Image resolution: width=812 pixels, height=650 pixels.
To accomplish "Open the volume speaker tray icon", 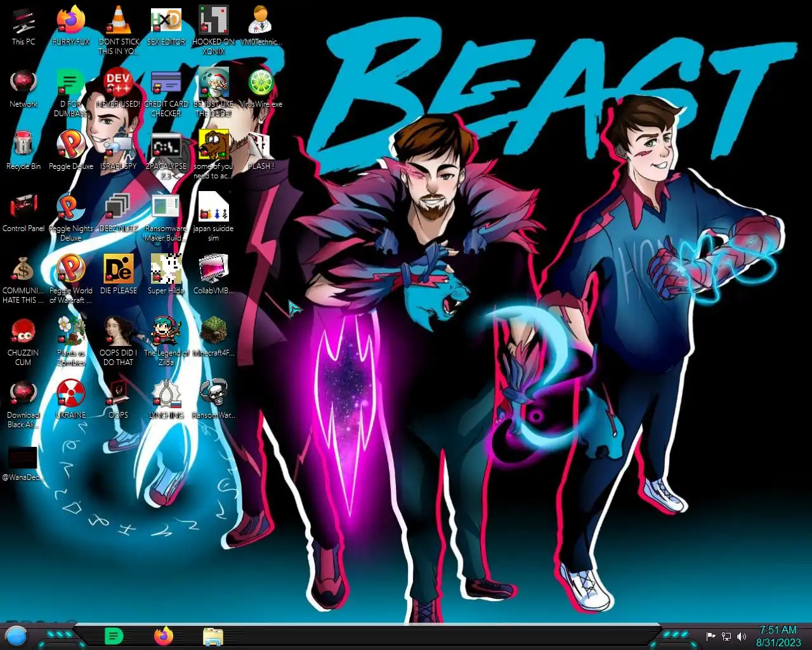I will [742, 636].
